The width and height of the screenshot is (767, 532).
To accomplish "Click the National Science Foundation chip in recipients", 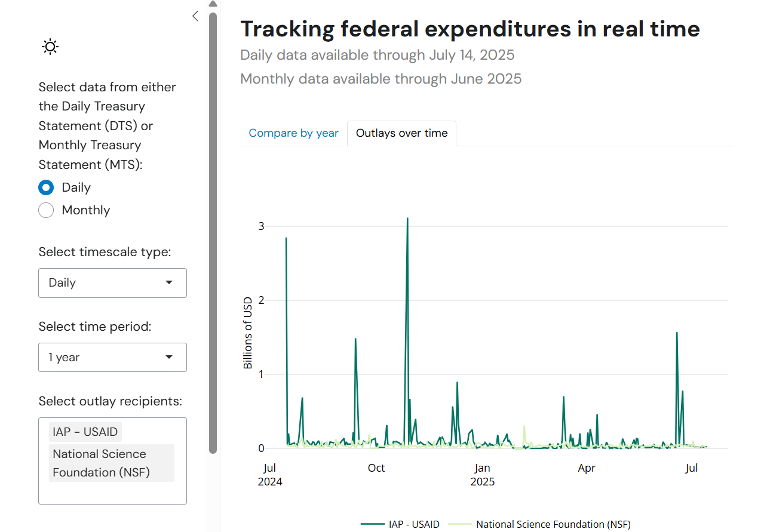I will click(x=111, y=463).
